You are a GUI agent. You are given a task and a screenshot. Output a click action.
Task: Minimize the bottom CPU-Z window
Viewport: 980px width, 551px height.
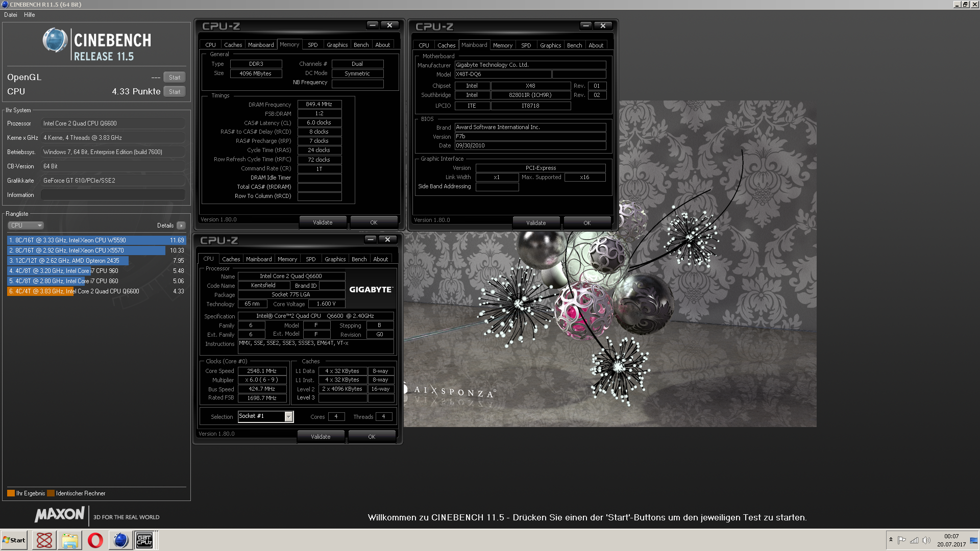371,239
